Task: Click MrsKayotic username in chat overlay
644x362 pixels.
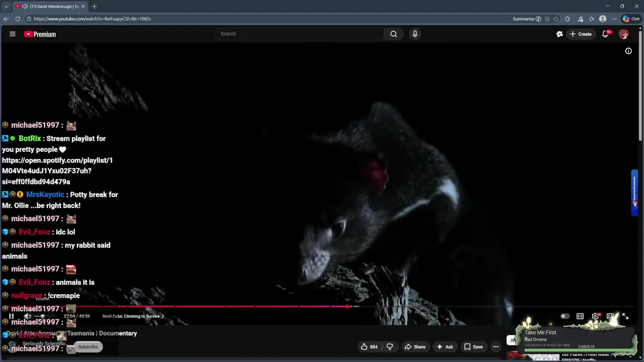Action: (45, 195)
